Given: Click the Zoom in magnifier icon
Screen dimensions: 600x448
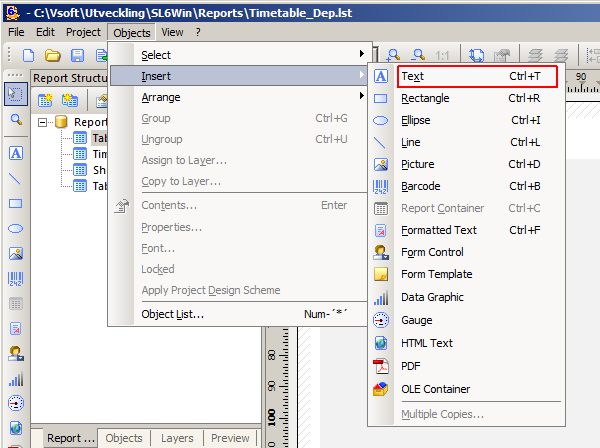Looking at the screenshot, I should pos(393,56).
